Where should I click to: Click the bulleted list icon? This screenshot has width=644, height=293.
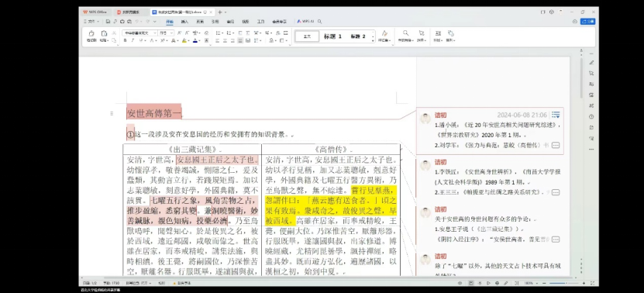point(218,33)
